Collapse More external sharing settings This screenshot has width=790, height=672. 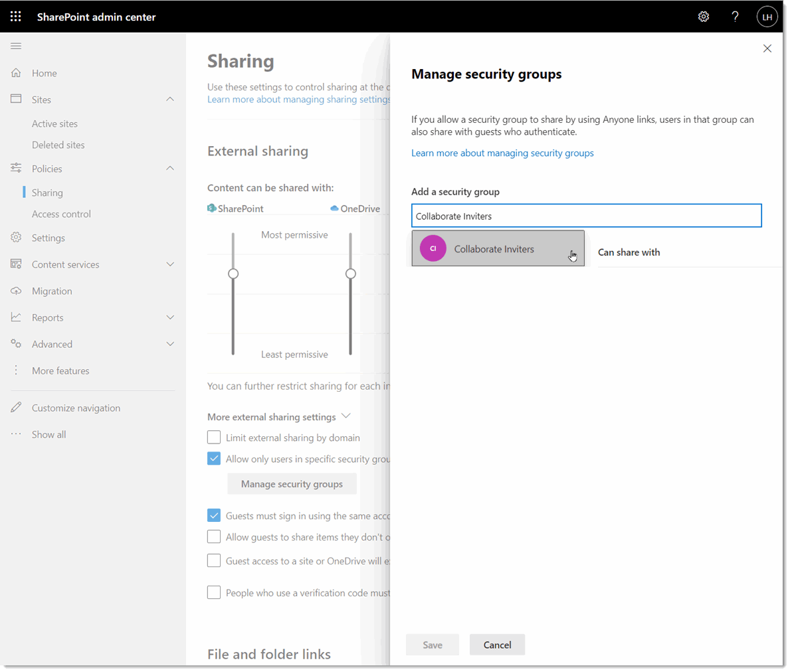pos(346,415)
